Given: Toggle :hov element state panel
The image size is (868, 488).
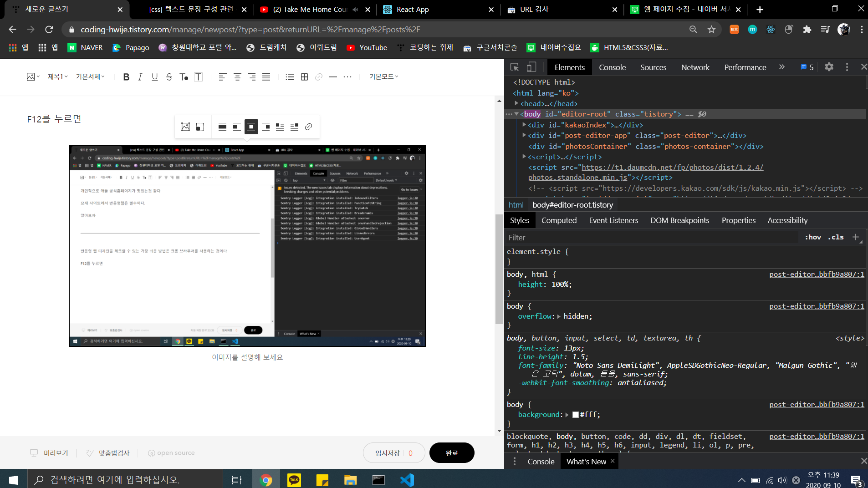Looking at the screenshot, I should (813, 237).
